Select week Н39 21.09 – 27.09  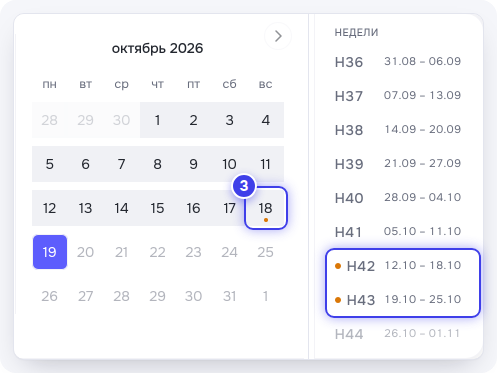pos(398,164)
